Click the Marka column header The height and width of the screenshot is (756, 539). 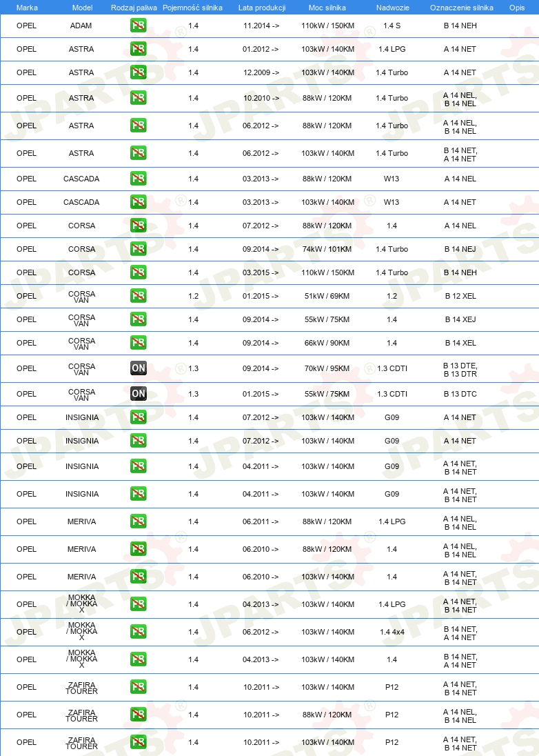pos(27,8)
